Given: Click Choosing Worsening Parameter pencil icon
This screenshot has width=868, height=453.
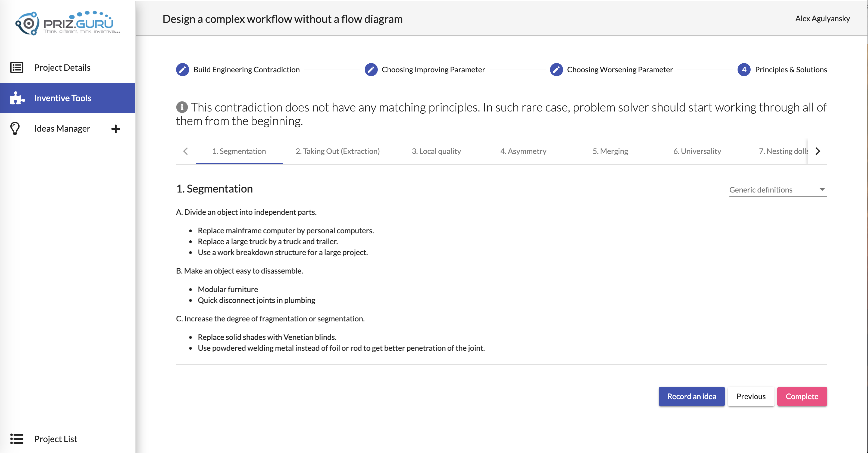Looking at the screenshot, I should pyautogui.click(x=556, y=69).
